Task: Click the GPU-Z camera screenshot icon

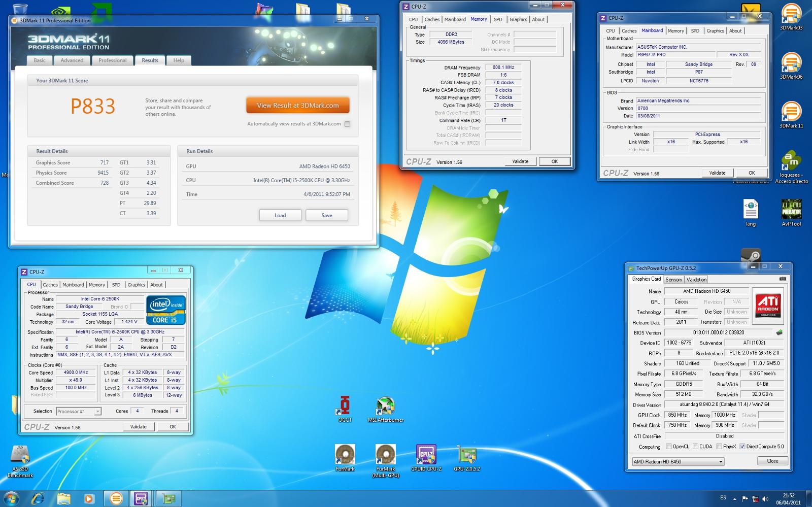Action: [783, 279]
